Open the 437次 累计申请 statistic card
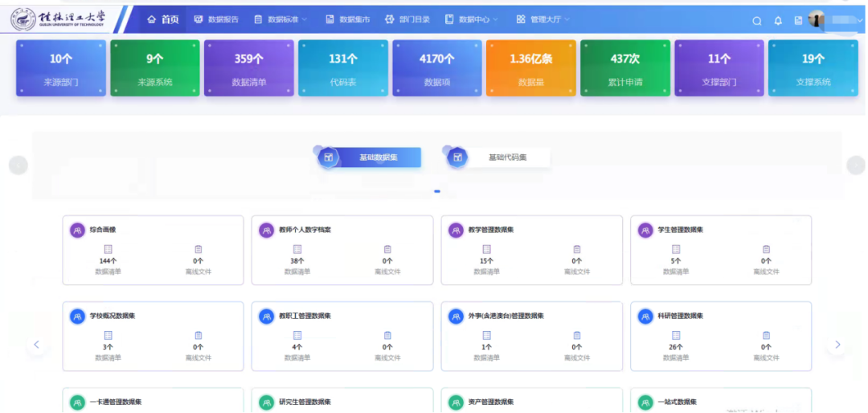This screenshot has height=413, width=868. (x=625, y=68)
